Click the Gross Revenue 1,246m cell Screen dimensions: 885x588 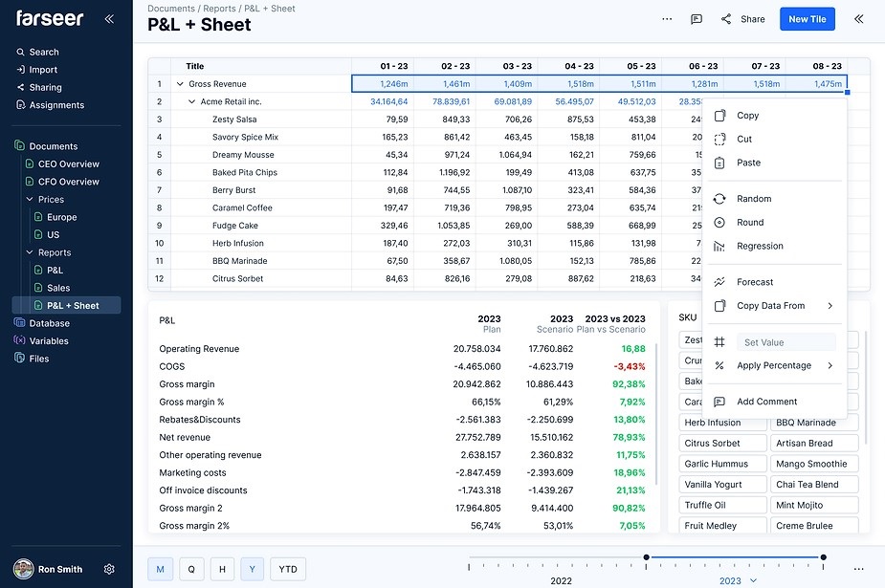383,84
